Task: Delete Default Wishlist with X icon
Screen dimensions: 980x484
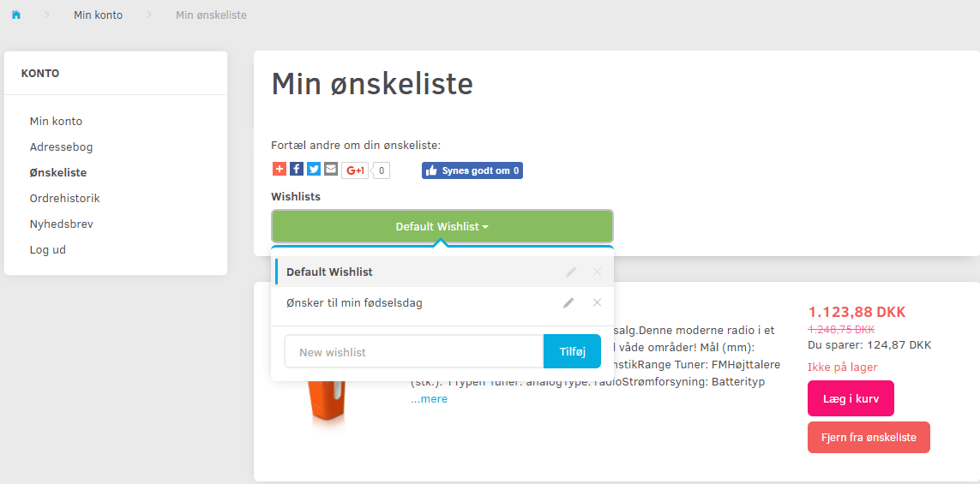Action: pos(597,272)
